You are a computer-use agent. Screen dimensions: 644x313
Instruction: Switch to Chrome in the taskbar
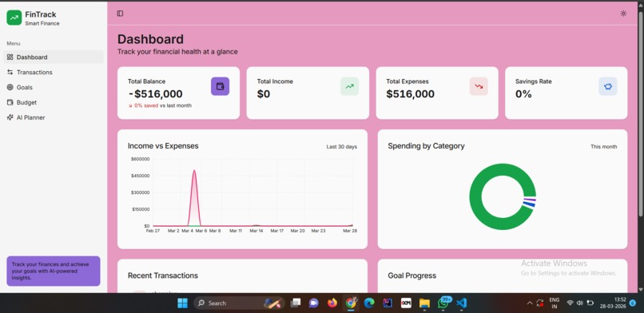pyautogui.click(x=351, y=303)
